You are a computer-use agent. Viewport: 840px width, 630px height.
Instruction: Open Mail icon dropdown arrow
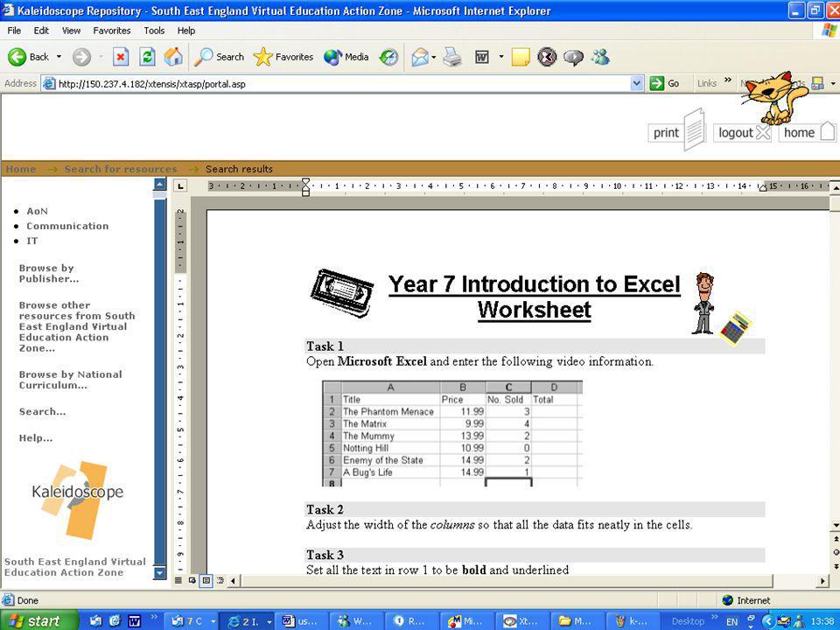433,57
